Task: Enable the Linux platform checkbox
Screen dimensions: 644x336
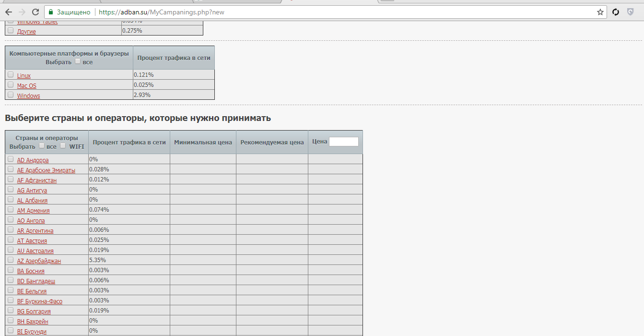Action: [11, 74]
